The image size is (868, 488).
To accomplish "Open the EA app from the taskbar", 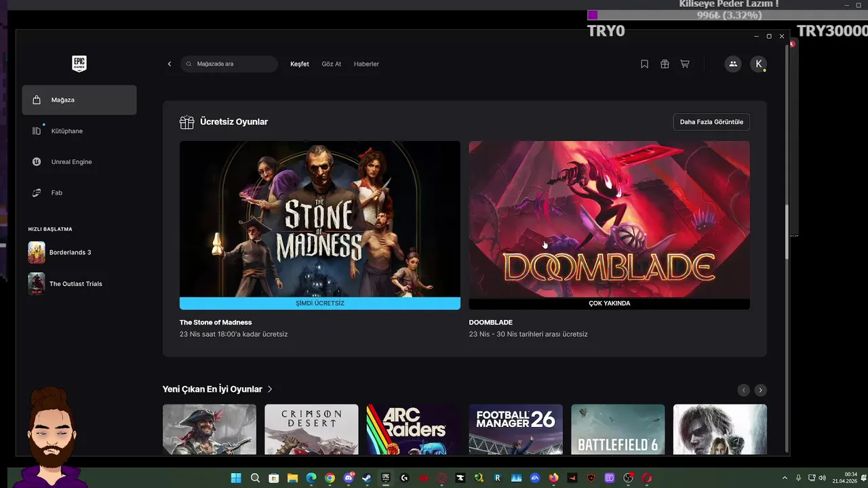I will (x=535, y=478).
